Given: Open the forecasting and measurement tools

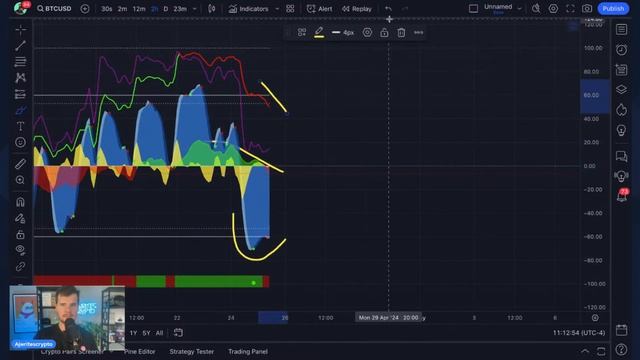Looking at the screenshot, I should 20,94.
